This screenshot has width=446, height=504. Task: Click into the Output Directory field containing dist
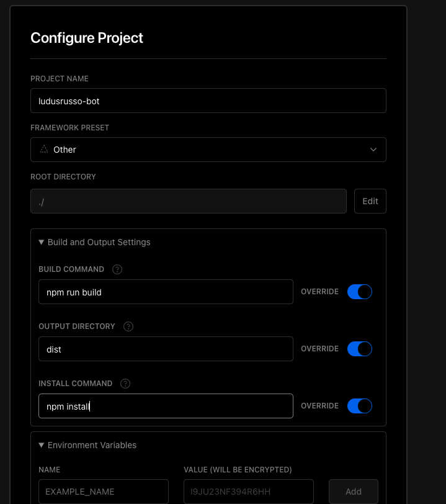click(x=166, y=349)
